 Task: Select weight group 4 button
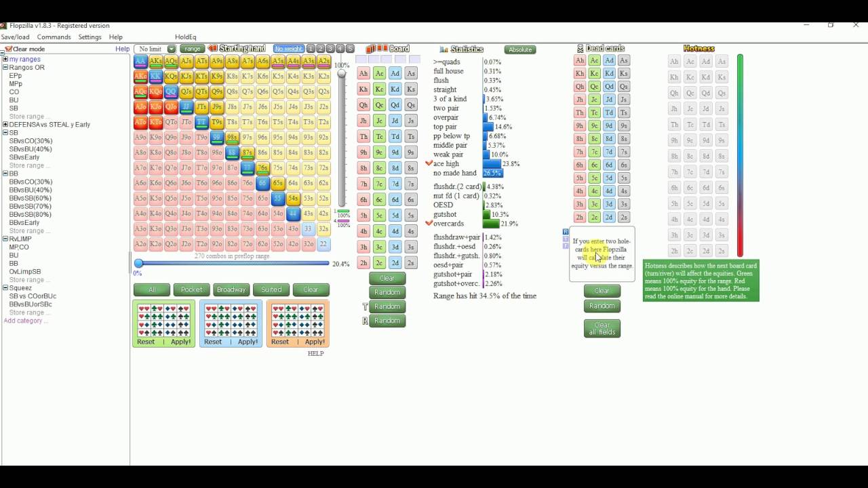point(340,49)
